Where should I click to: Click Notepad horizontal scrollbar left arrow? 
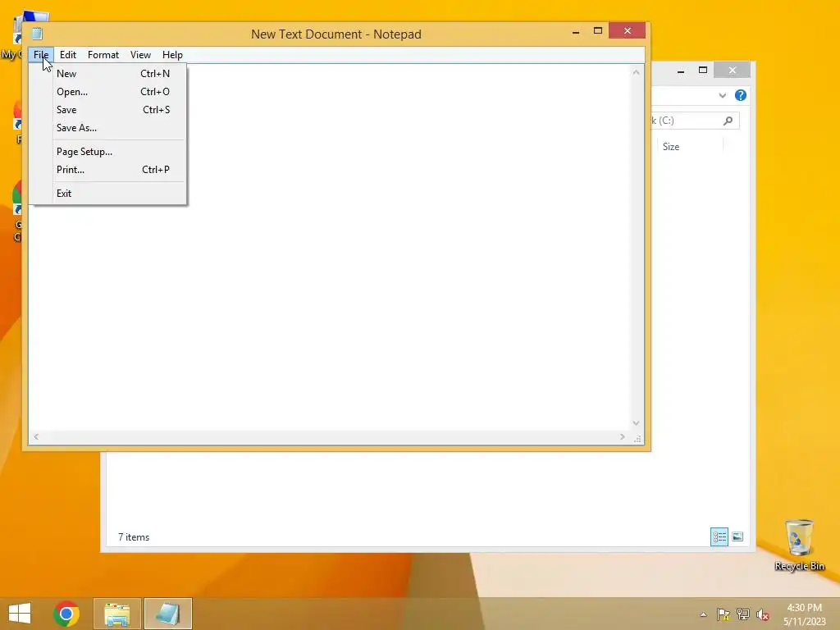tap(36, 436)
